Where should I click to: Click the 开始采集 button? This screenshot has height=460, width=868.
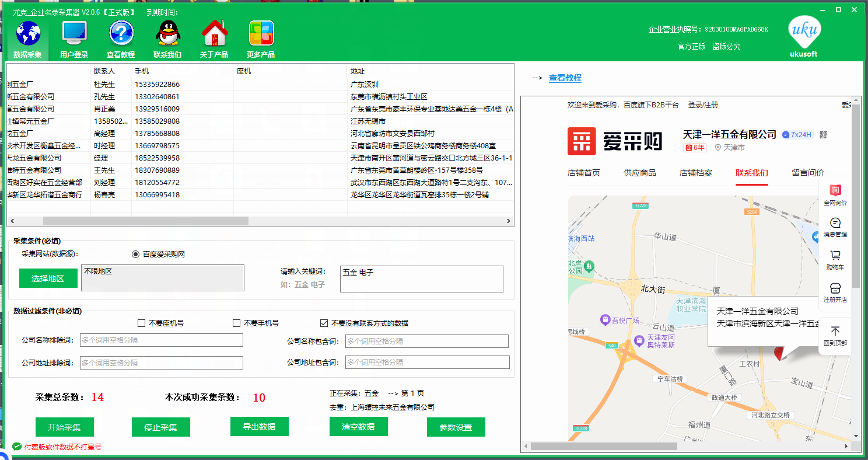pyautogui.click(x=64, y=427)
